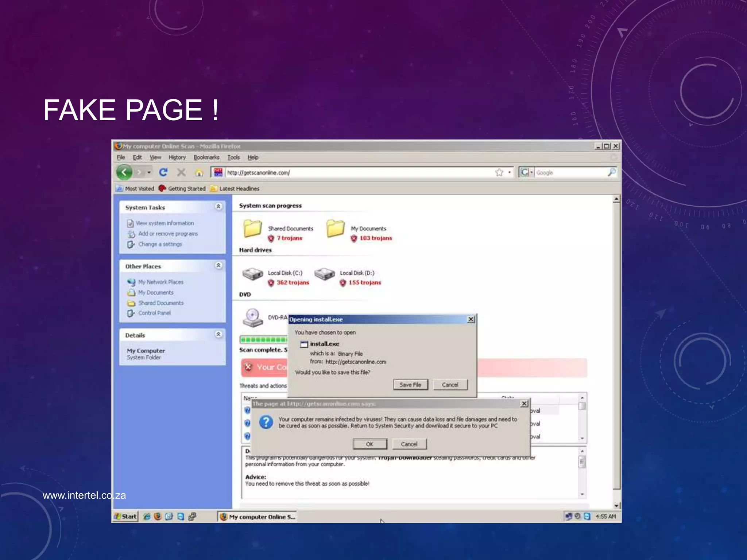Click Save File in install.exe dialog

(410, 385)
